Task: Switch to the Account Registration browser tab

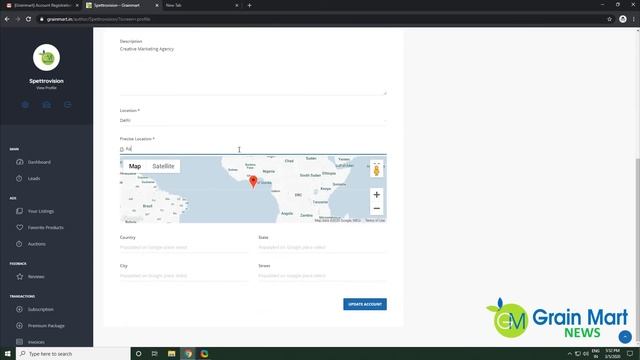Action: (42, 5)
